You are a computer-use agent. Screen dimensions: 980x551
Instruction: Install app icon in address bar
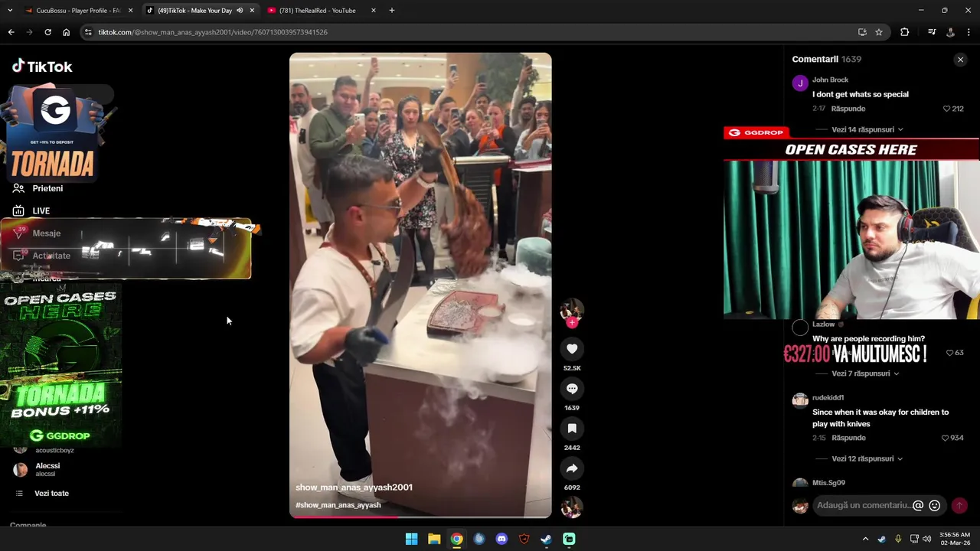tap(862, 32)
